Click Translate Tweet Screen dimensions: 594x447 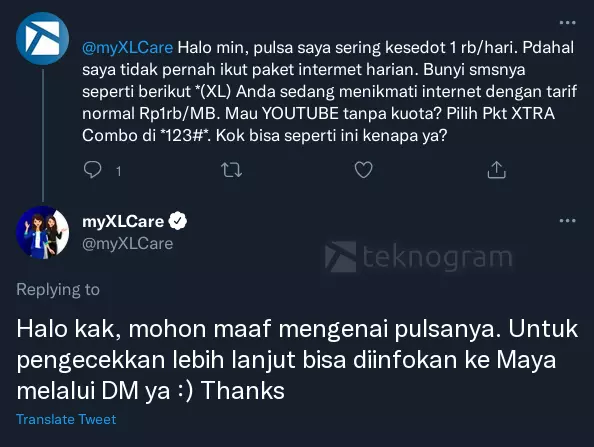coord(66,419)
